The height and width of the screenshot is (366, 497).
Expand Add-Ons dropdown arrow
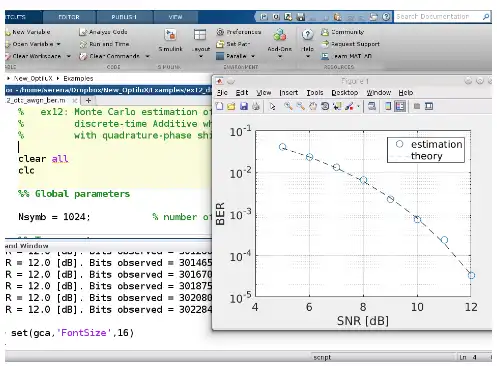(x=280, y=56)
